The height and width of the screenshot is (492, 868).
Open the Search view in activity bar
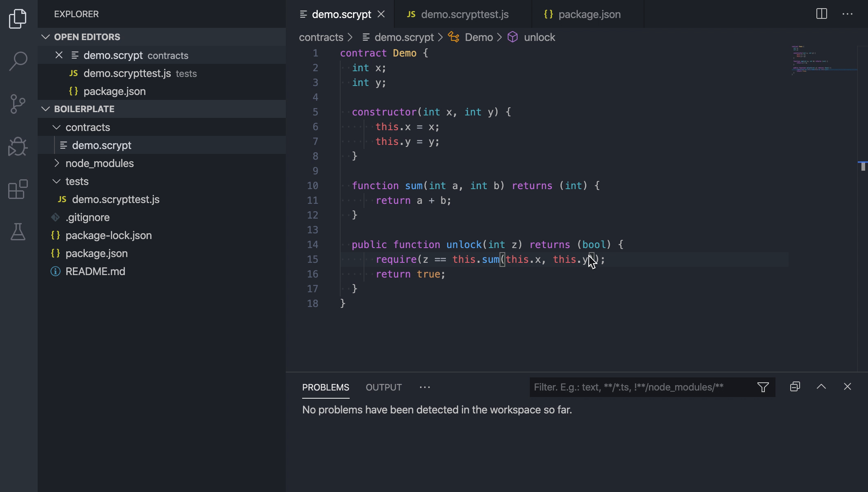18,61
